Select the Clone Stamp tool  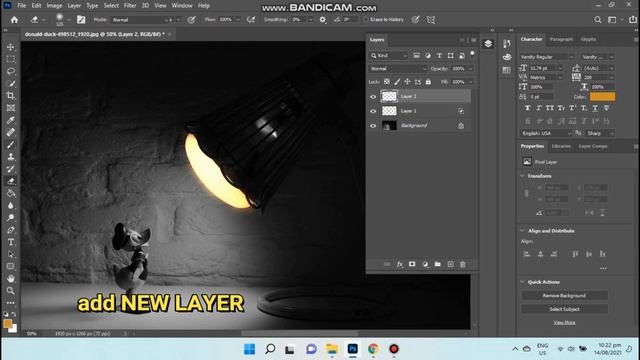11,157
